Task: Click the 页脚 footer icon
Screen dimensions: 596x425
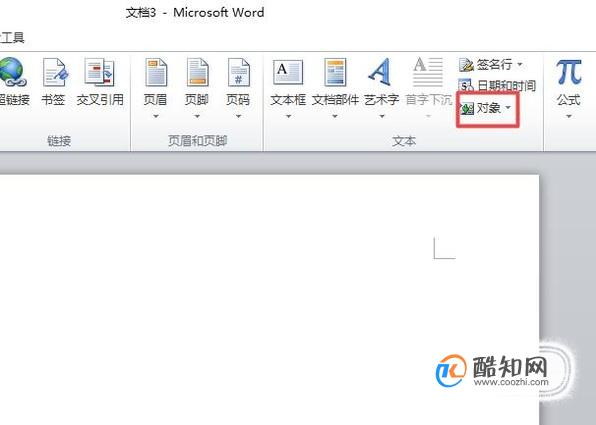Action: point(197,72)
